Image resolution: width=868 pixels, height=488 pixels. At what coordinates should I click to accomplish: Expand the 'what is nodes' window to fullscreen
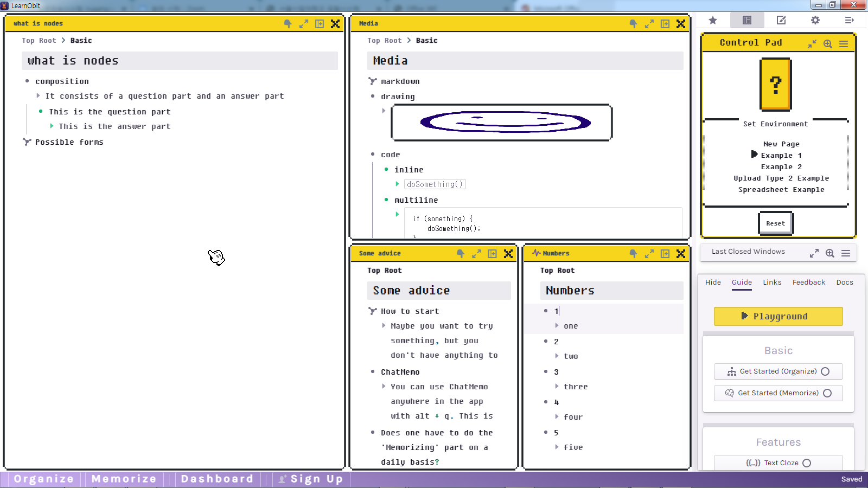coord(304,24)
